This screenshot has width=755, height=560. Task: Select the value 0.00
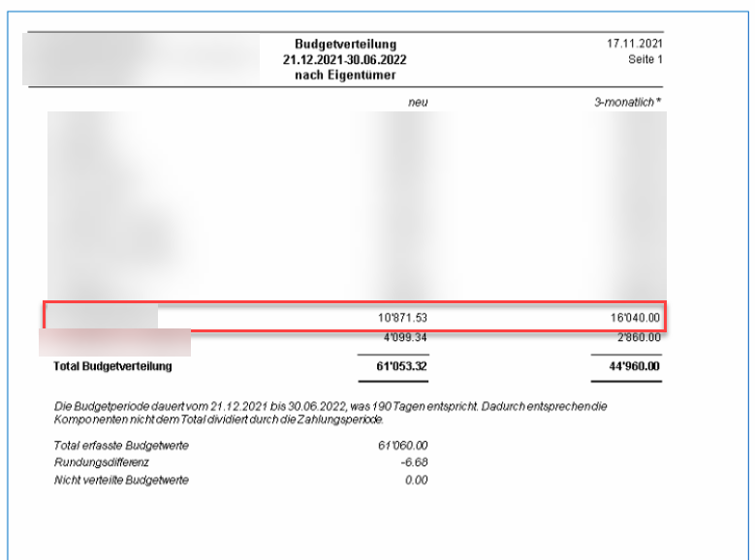(416, 480)
